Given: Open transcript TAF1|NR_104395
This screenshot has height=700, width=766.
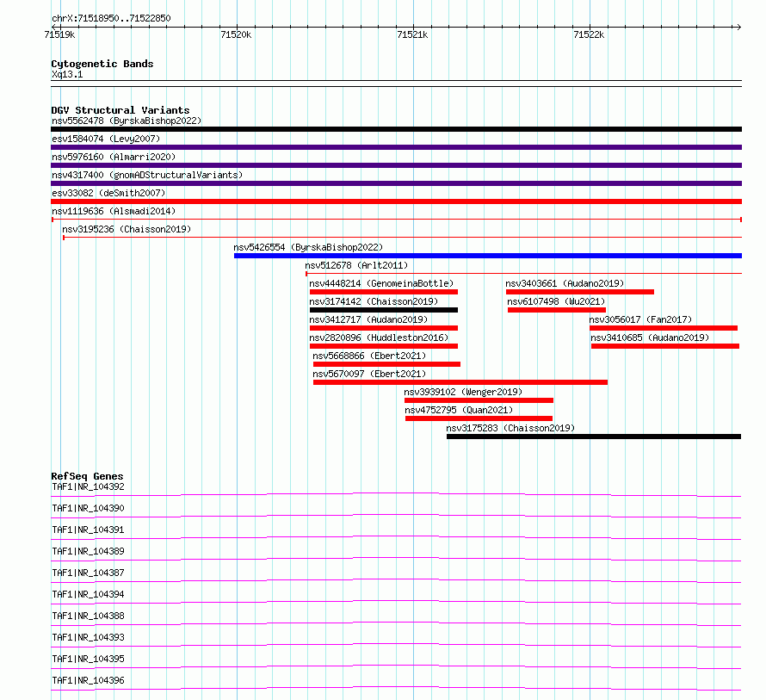Looking at the screenshot, I should (88, 659).
